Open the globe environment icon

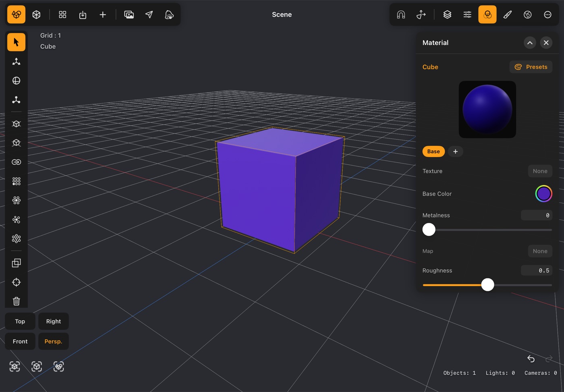pos(528,15)
